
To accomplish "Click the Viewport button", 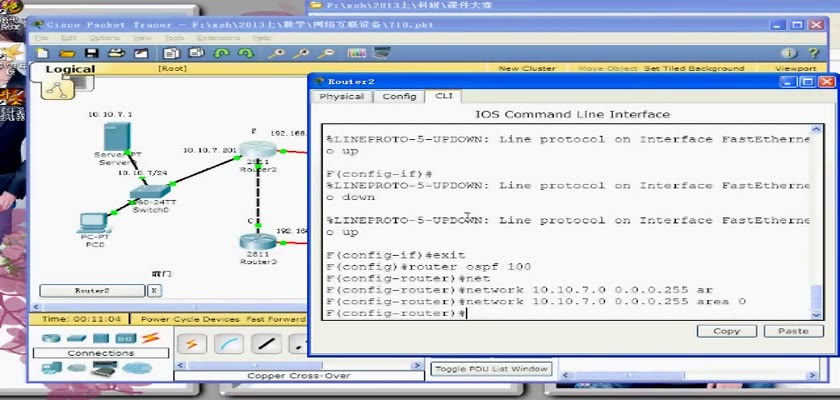I will (x=796, y=69).
